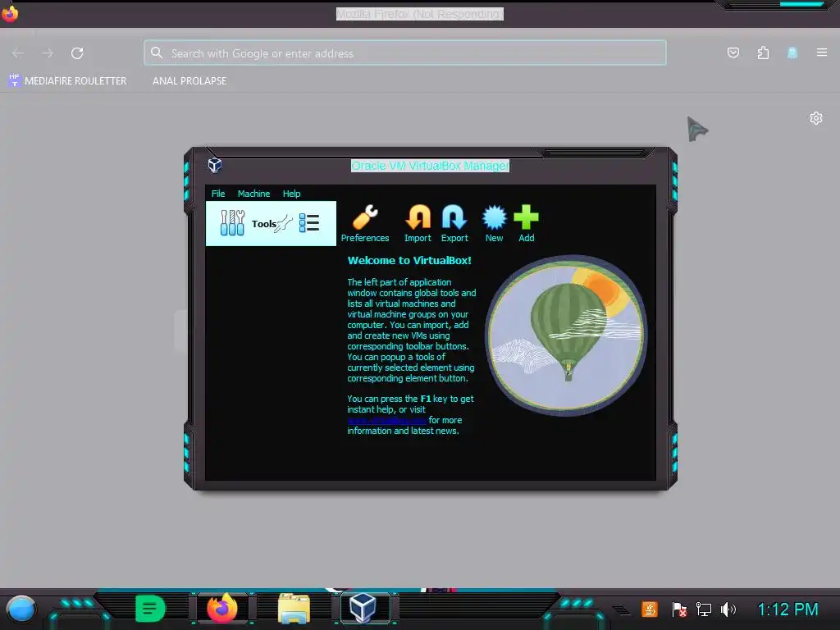
Task: Open Action Center flag tray icon
Action: click(678, 609)
